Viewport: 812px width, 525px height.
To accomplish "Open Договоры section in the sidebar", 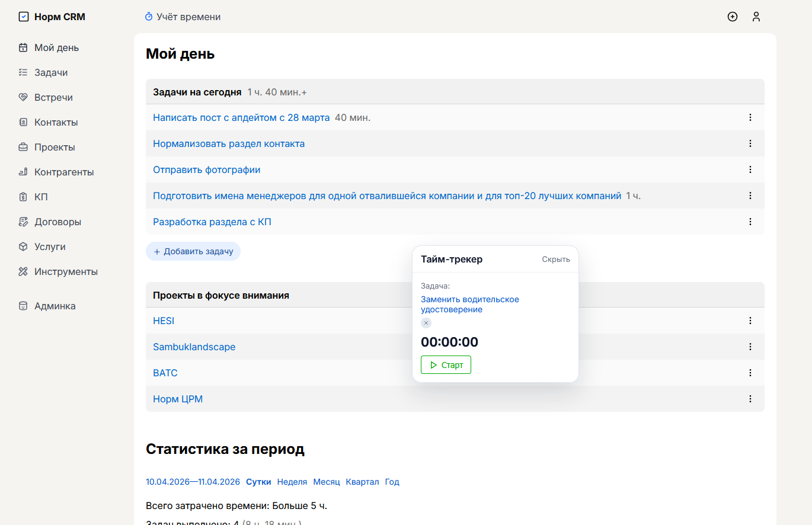I will 57,222.
